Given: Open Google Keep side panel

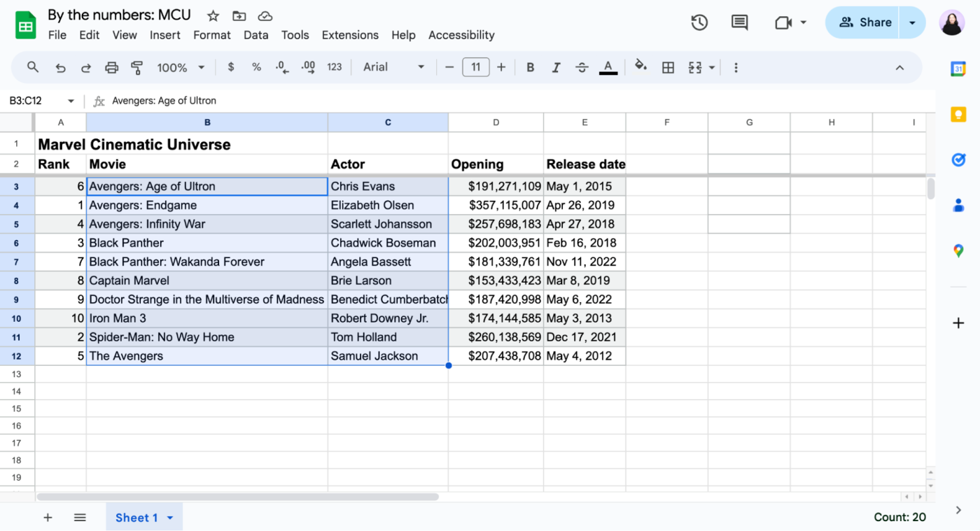Looking at the screenshot, I should point(958,114).
